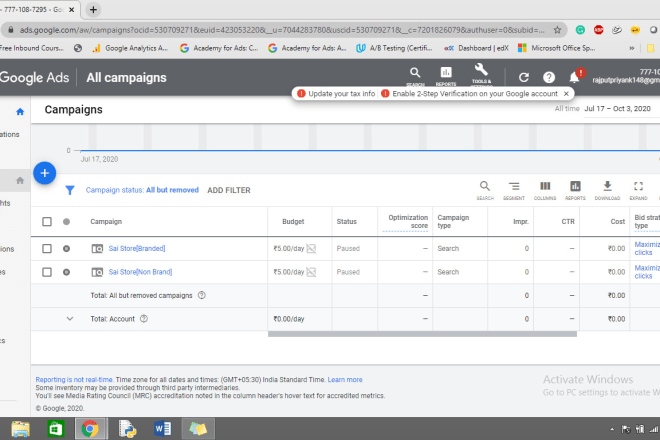Open the table Search tool
The height and width of the screenshot is (440, 660).
485,190
